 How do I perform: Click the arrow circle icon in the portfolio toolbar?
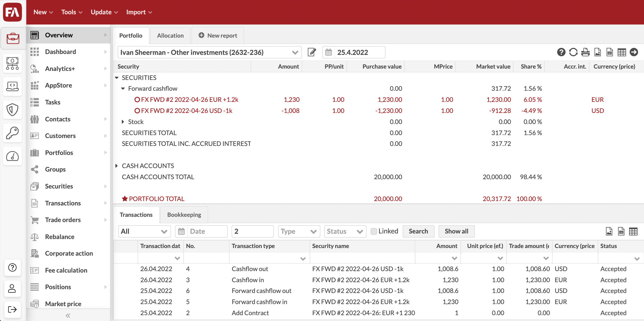tap(634, 52)
